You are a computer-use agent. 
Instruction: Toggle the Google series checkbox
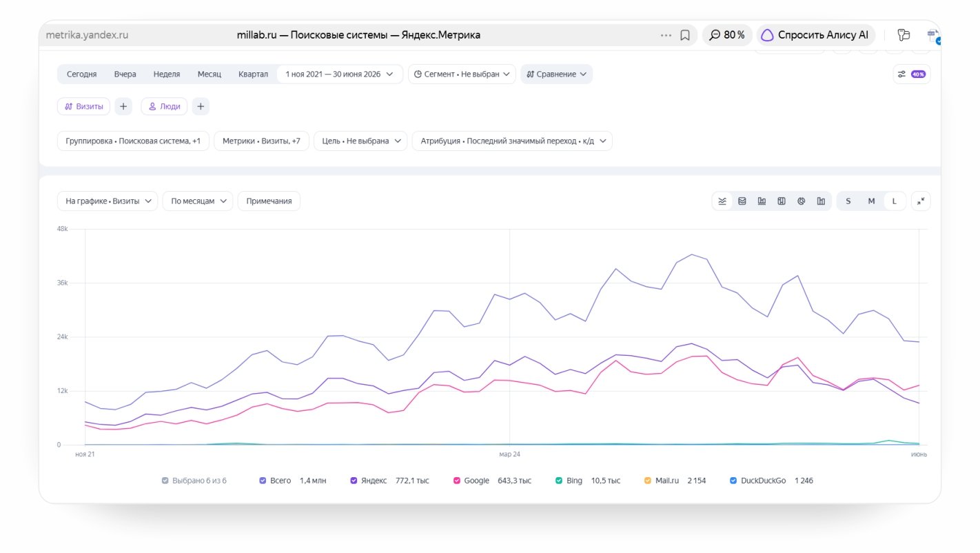coord(456,481)
